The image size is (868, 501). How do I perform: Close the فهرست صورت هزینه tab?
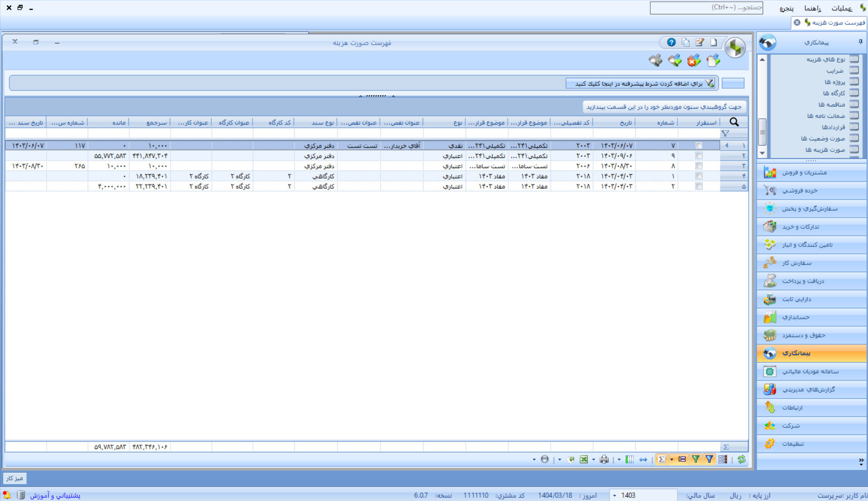click(x=797, y=22)
